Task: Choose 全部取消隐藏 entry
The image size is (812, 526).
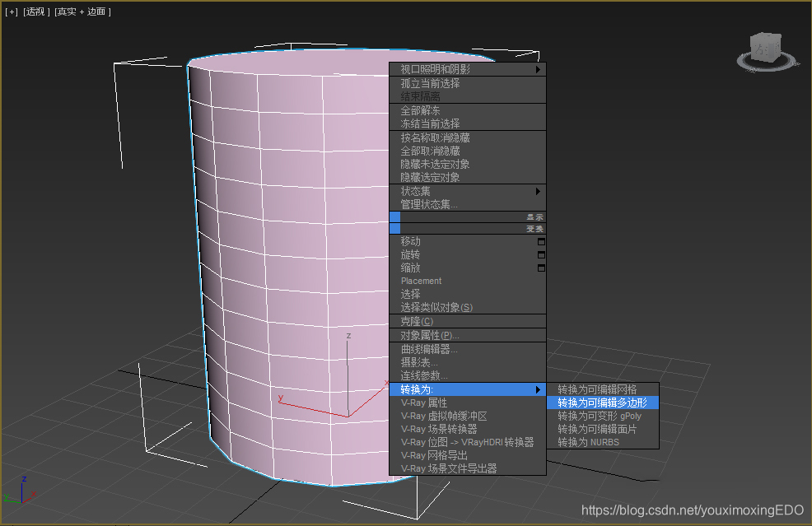Action: coord(468,151)
